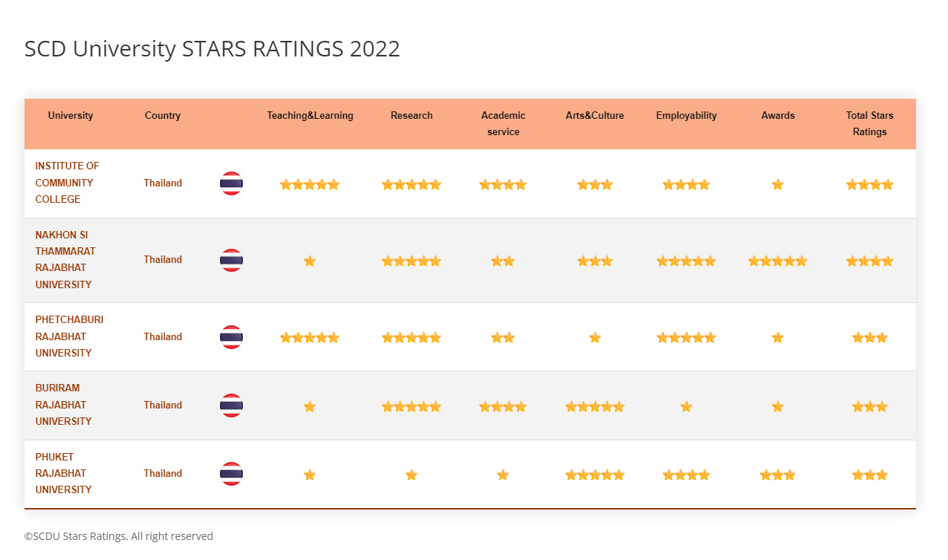Click the Employability column header
This screenshot has width=948, height=560.
pos(686,116)
